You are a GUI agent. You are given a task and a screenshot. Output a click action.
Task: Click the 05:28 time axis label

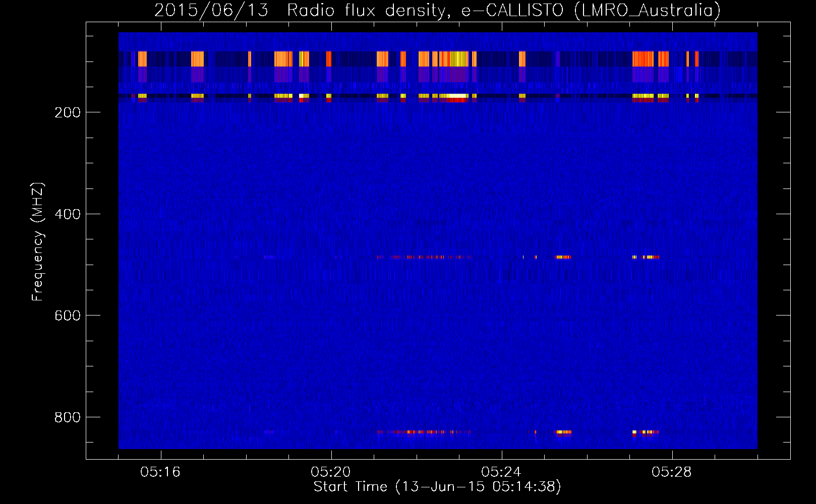point(671,472)
